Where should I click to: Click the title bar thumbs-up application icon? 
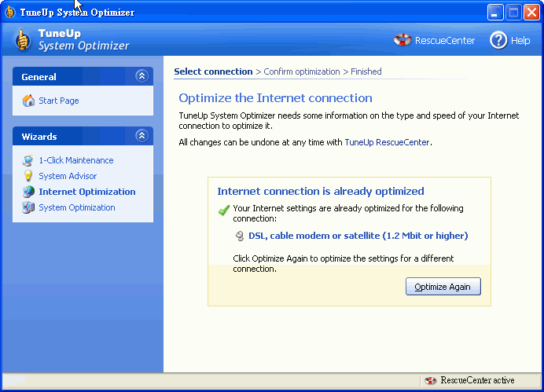[x=9, y=12]
